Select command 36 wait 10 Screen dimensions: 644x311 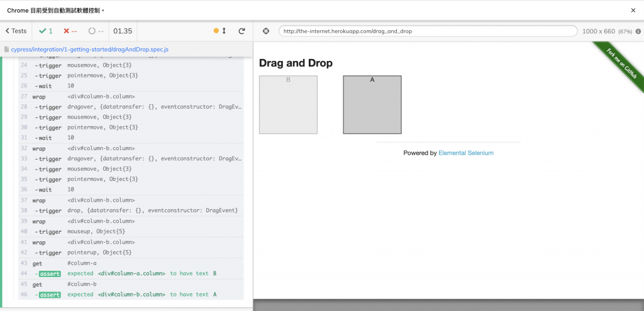pos(131,189)
